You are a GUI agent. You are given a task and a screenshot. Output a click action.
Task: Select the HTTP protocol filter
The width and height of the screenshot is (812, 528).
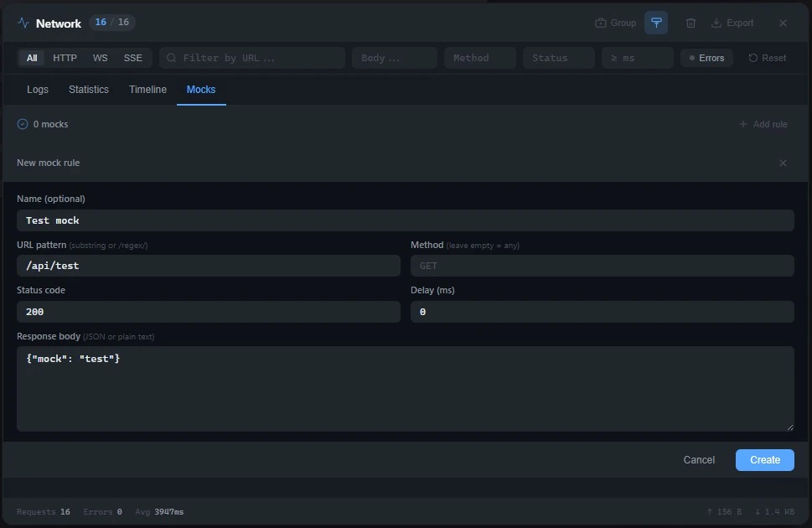click(x=65, y=58)
